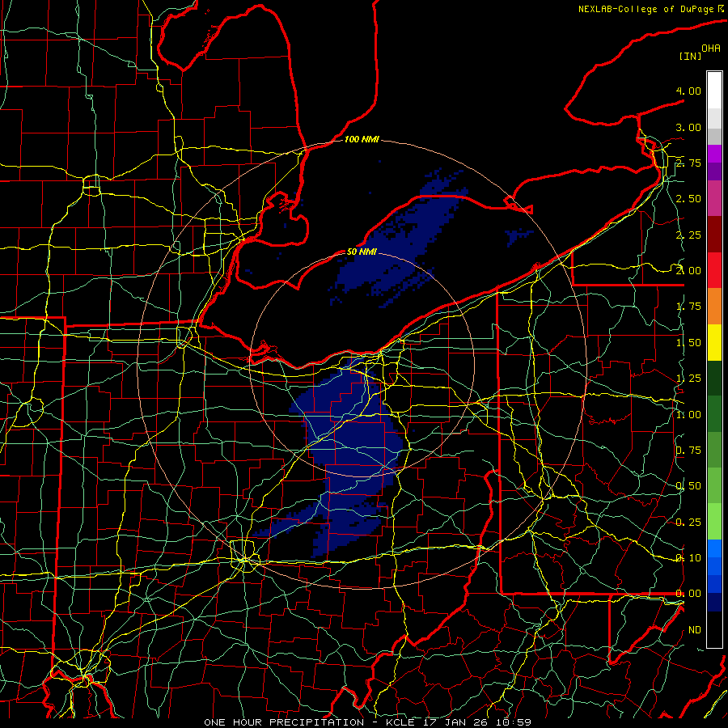The height and width of the screenshot is (728, 728).
Task: Pick the white swatch at top of legend
Action: click(x=714, y=91)
